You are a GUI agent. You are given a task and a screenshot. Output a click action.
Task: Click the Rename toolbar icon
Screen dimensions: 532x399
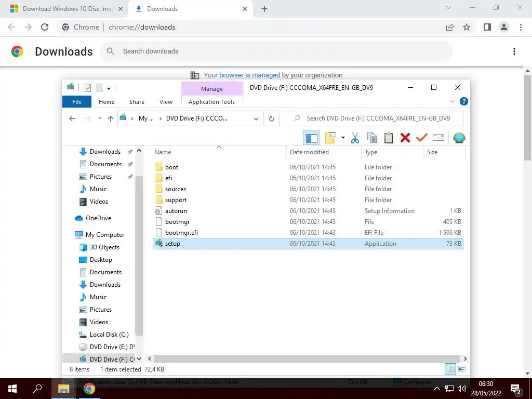click(438, 138)
